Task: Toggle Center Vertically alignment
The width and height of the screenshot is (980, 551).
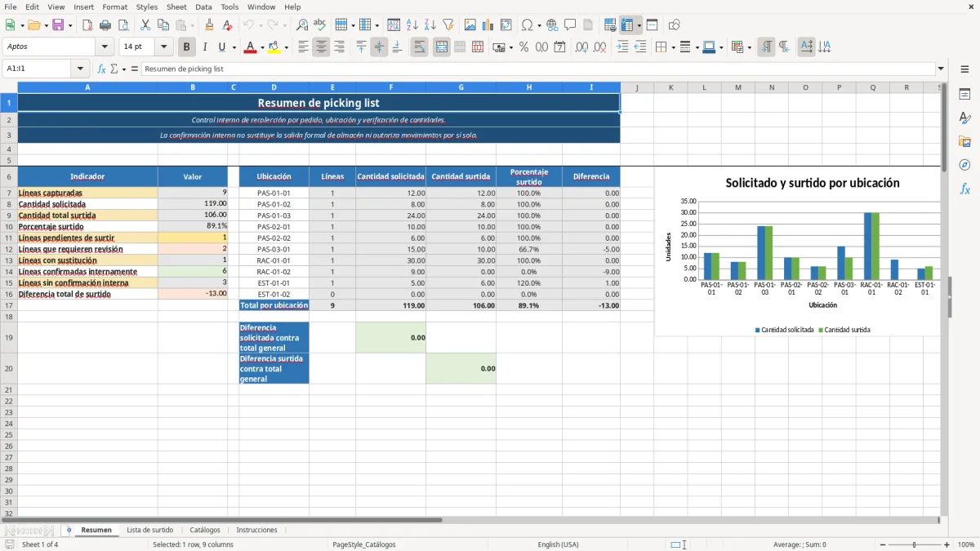Action: (379, 47)
